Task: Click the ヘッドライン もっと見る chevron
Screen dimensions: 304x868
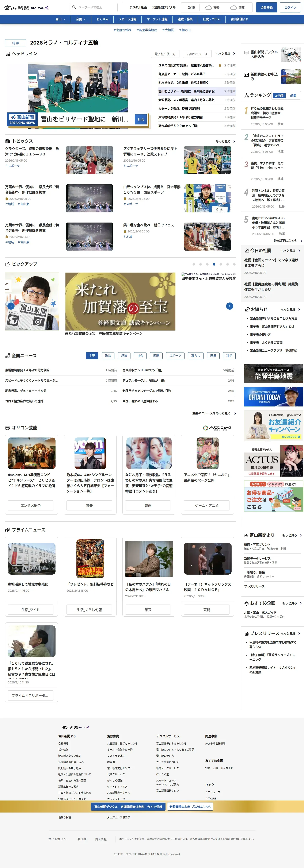Action: [x=234, y=54]
